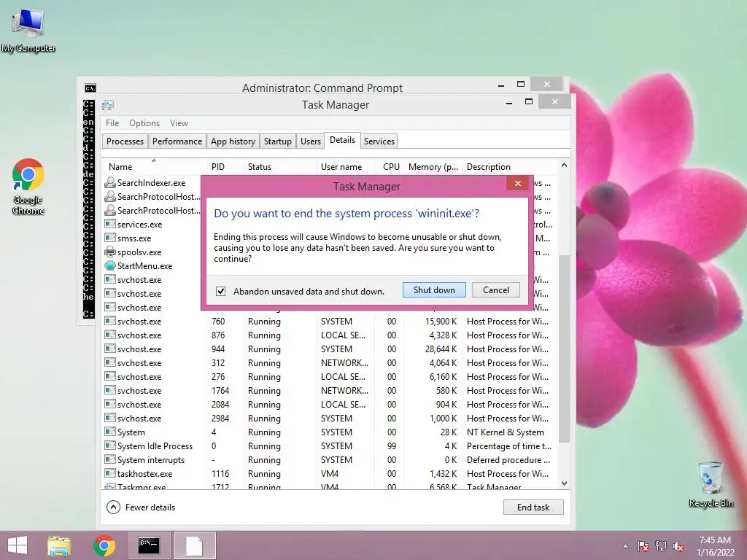Image resolution: width=747 pixels, height=560 pixels.
Task: Select svchost.exe row with PID 760
Action: coord(329,322)
